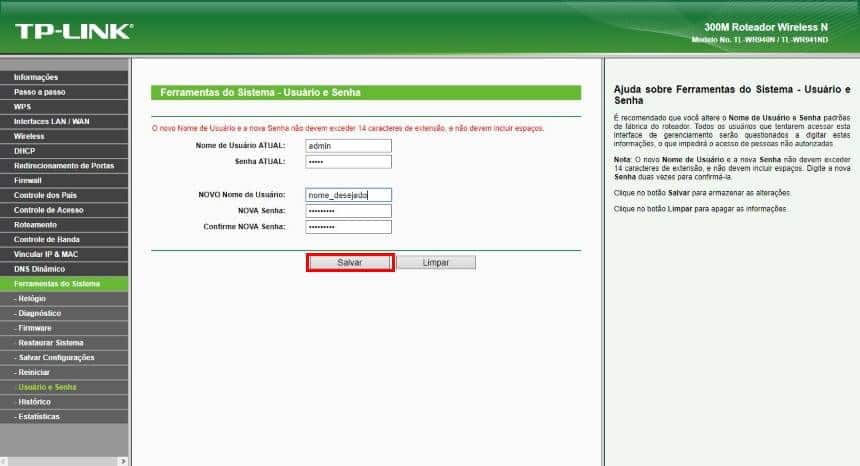The height and width of the screenshot is (466, 860).
Task: Focus the Senha ATUAL field
Action: pos(348,162)
